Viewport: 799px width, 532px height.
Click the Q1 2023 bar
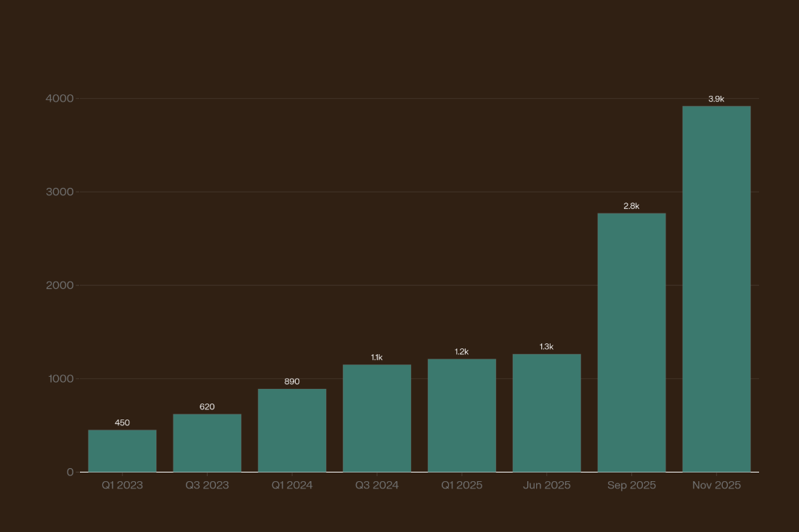pyautogui.click(x=122, y=451)
